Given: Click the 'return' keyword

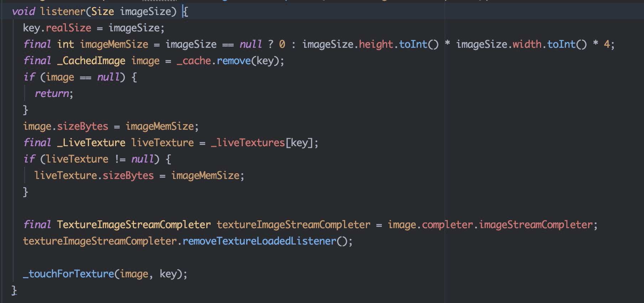Looking at the screenshot, I should point(52,93).
